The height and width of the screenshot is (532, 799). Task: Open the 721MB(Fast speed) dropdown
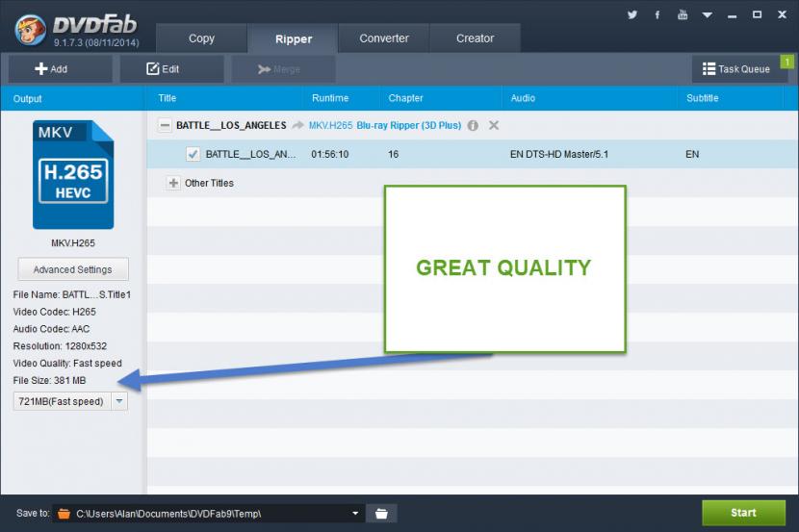(119, 401)
